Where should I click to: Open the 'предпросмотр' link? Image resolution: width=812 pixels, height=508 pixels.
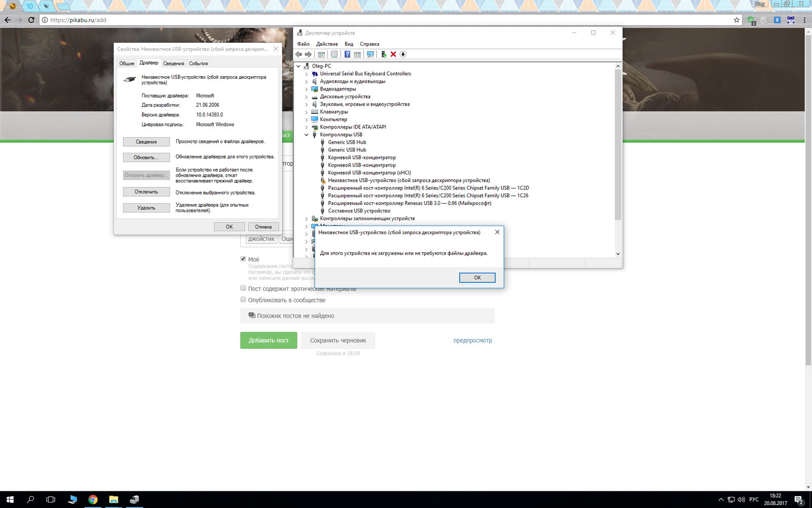(472, 340)
